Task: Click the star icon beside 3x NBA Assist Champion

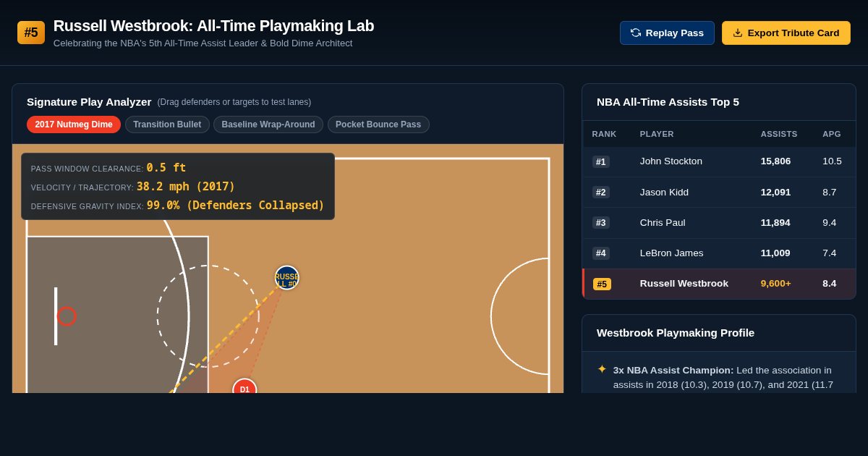Action: 602,369
